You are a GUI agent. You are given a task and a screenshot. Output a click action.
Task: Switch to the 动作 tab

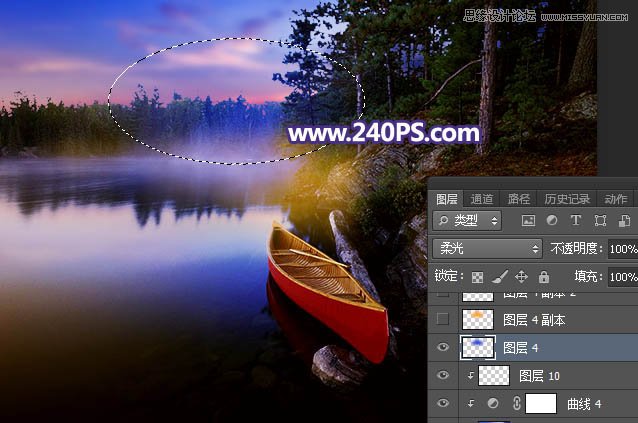pyautogui.click(x=616, y=199)
